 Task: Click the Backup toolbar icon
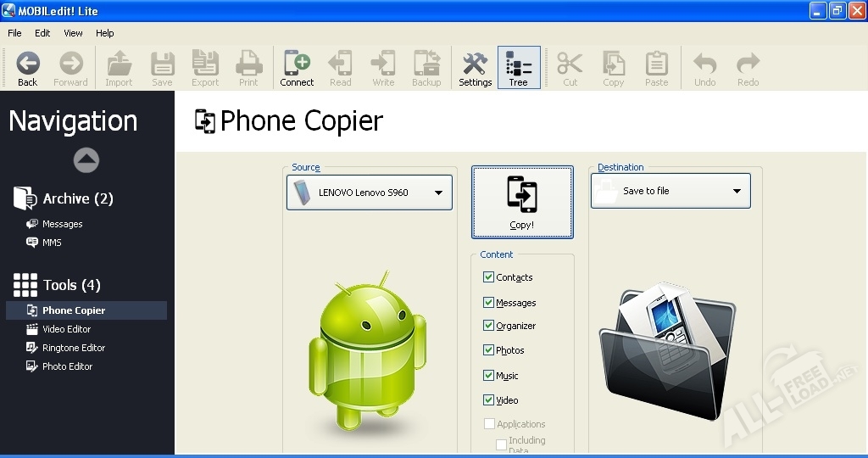(426, 64)
